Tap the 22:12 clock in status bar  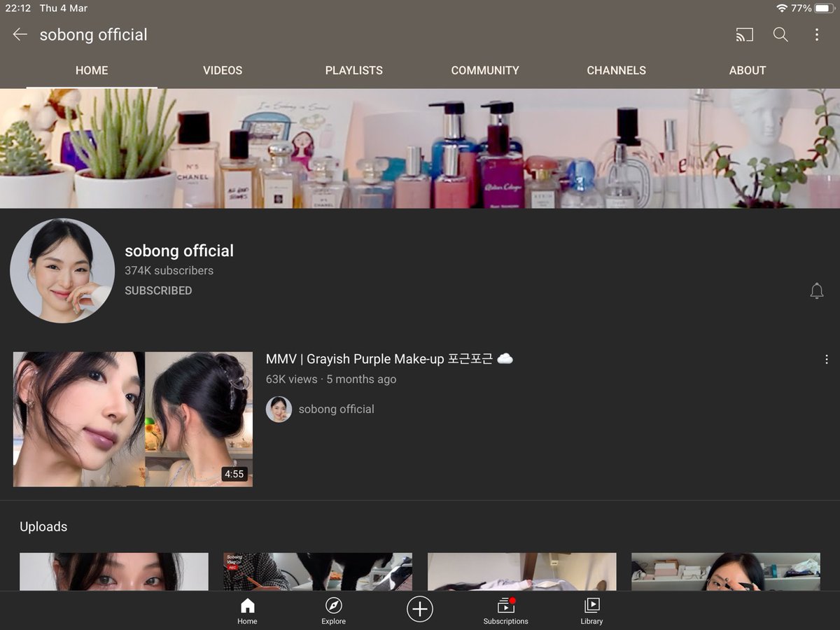point(17,8)
